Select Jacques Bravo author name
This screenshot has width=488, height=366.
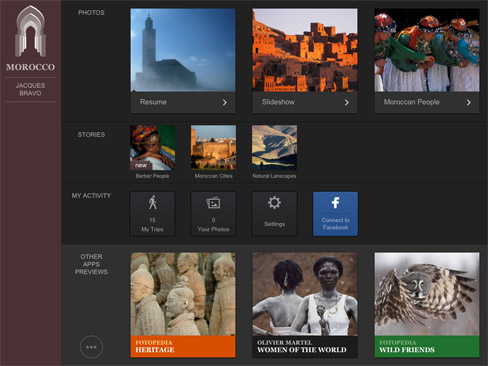(30, 89)
